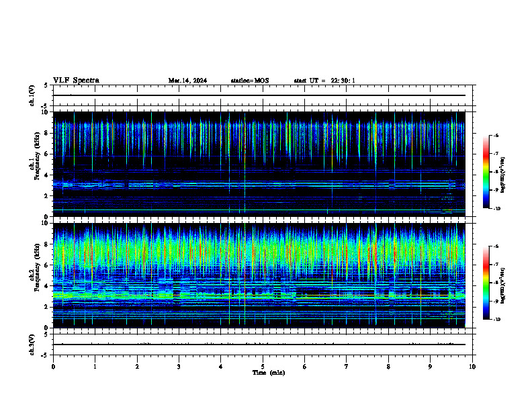The height and width of the screenshot is (411, 532).
Task: Click the "Time (min)" x-axis label
Action: point(269,373)
